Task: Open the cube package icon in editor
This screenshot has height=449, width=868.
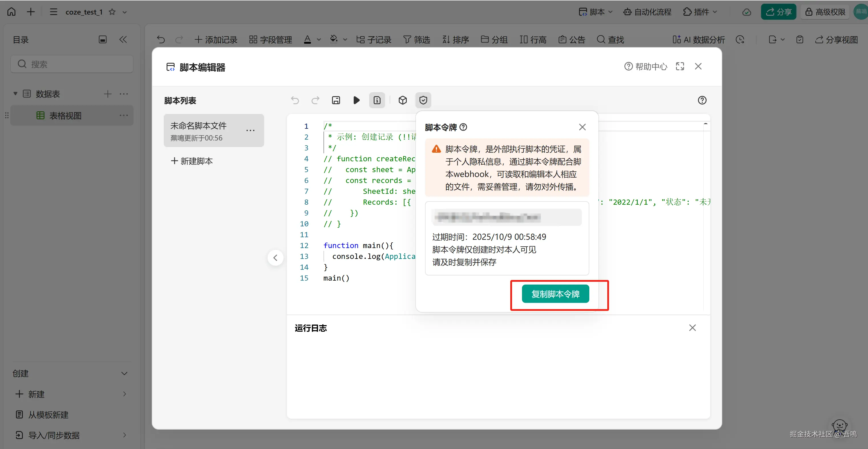Action: point(402,100)
